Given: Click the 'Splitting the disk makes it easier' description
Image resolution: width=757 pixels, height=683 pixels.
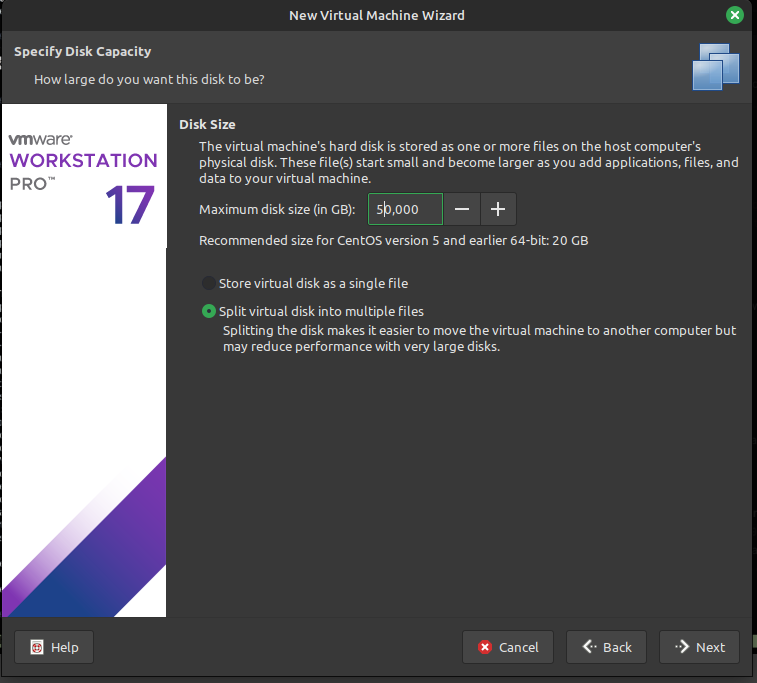Looking at the screenshot, I should point(479,338).
